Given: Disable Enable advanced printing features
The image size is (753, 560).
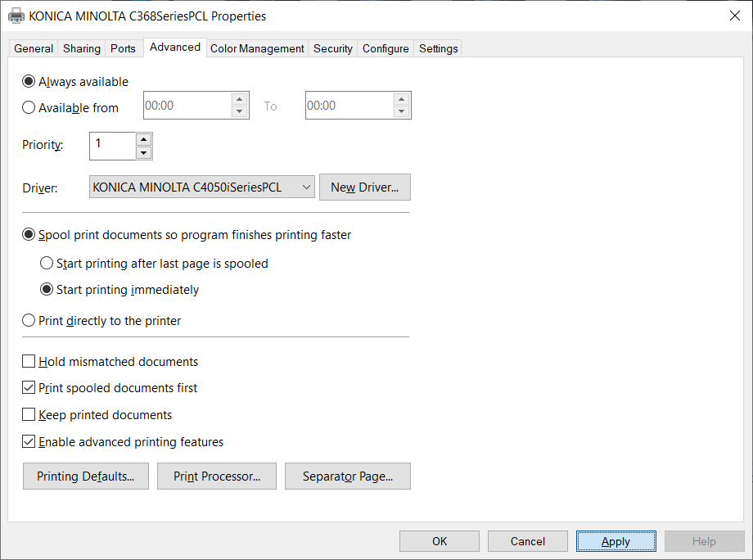Looking at the screenshot, I should pyautogui.click(x=29, y=442).
